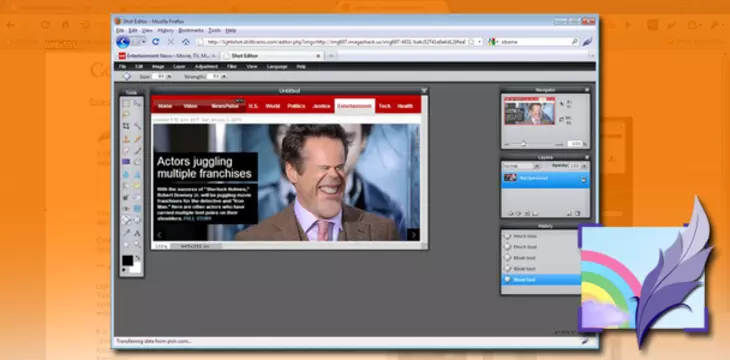Select the Zoom magnifier tool
Screen dimensions: 730x360
(137, 244)
